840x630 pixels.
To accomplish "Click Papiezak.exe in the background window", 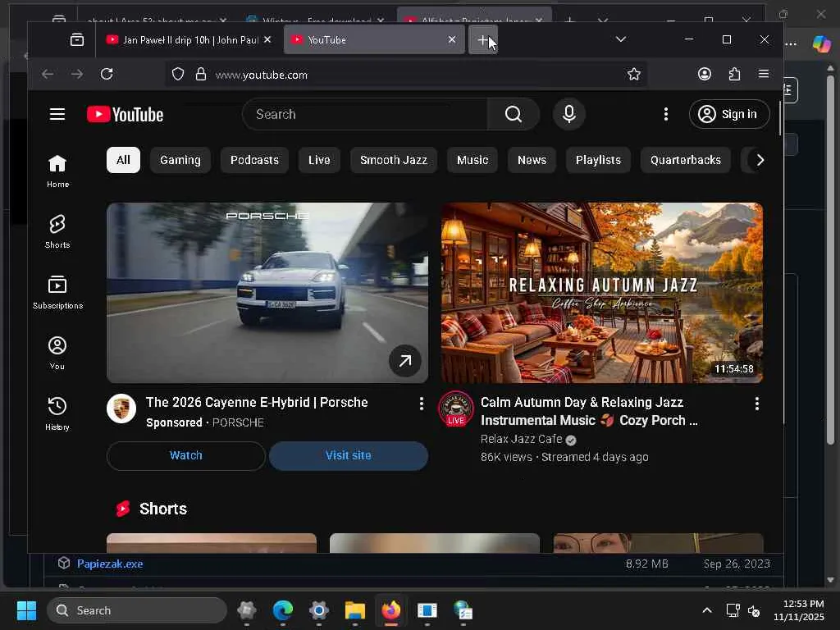I will (110, 564).
